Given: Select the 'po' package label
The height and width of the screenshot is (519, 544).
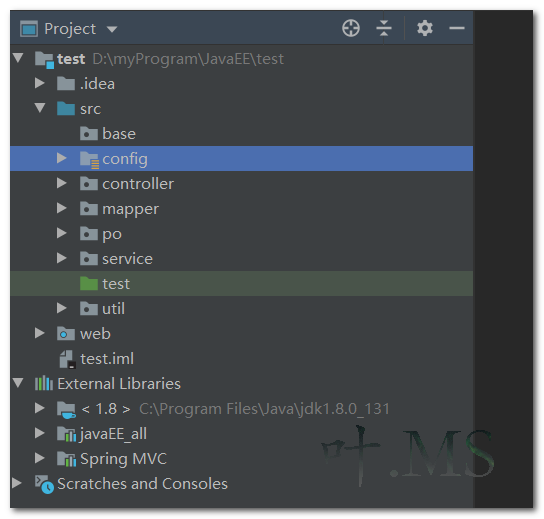Looking at the screenshot, I should [x=112, y=235].
